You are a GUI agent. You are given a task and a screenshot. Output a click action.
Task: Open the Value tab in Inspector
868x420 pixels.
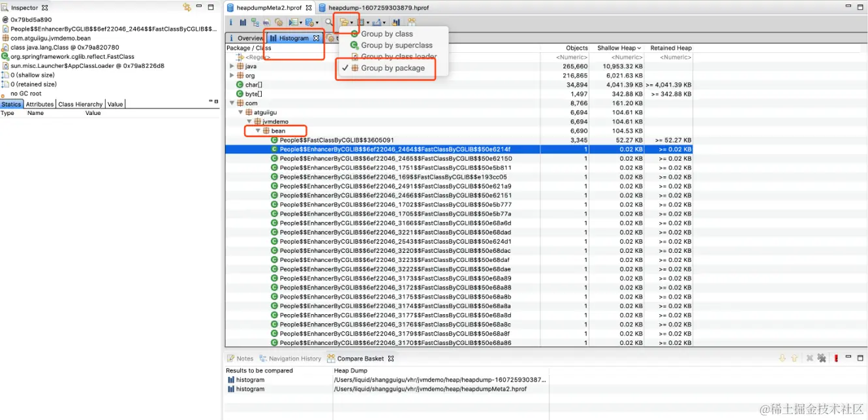pos(115,105)
